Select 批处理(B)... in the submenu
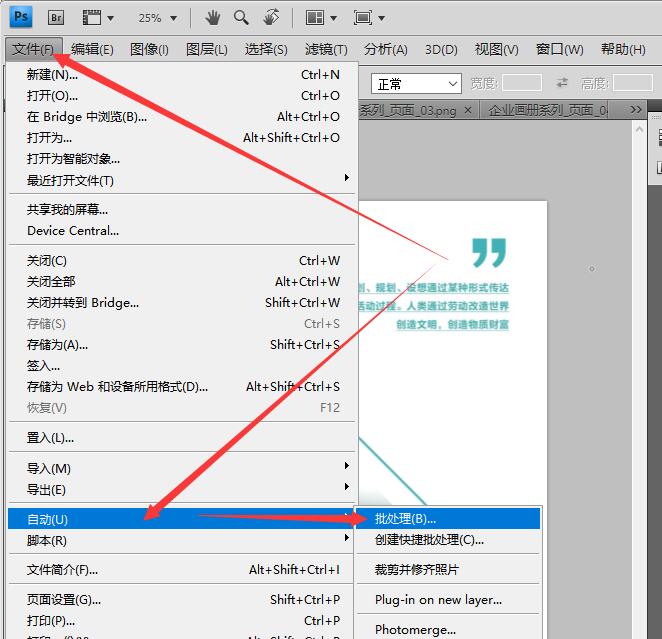The image size is (662, 639). coord(449,519)
